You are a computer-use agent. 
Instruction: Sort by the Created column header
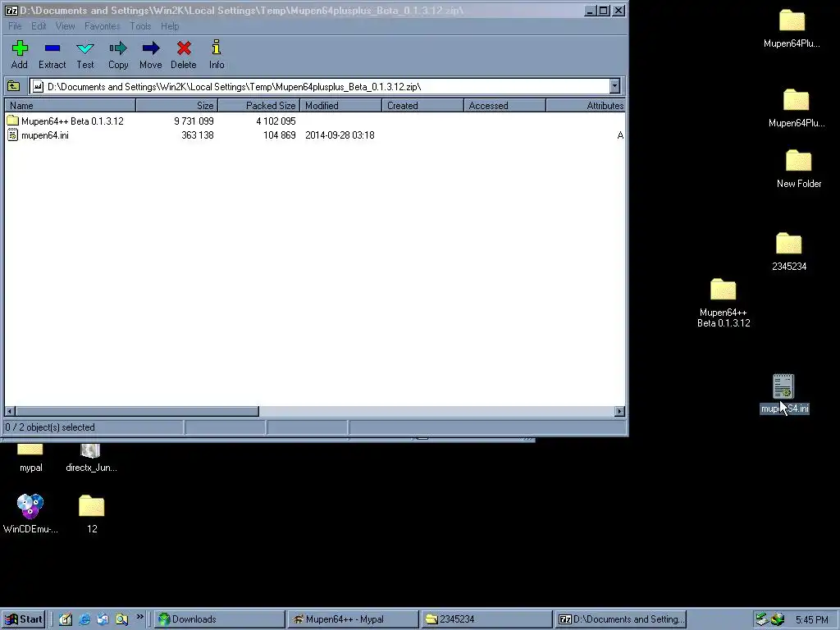tap(422, 106)
